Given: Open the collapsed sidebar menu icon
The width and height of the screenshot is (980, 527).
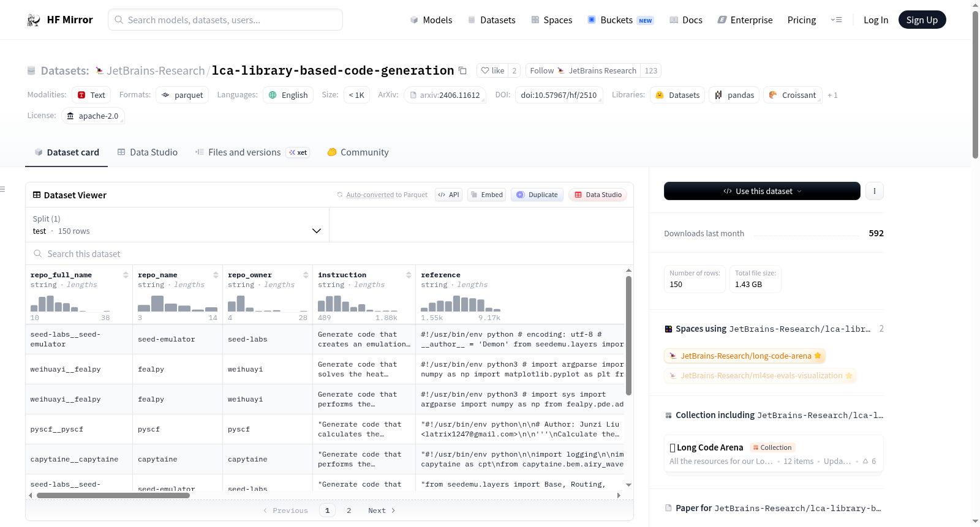Looking at the screenshot, I should (3, 189).
